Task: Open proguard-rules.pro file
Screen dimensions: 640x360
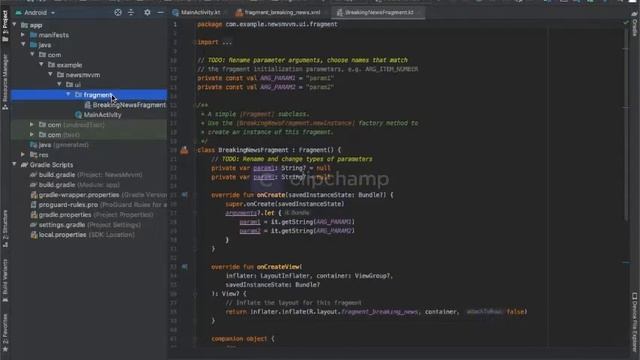Action: [98, 205]
